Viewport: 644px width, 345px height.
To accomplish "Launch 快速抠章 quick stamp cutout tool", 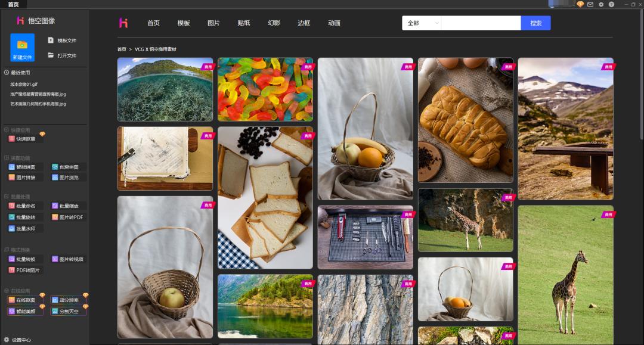I will point(23,139).
